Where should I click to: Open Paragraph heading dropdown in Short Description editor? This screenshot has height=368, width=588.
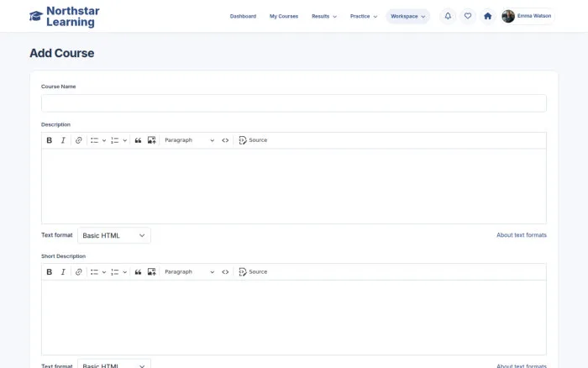[x=189, y=272]
